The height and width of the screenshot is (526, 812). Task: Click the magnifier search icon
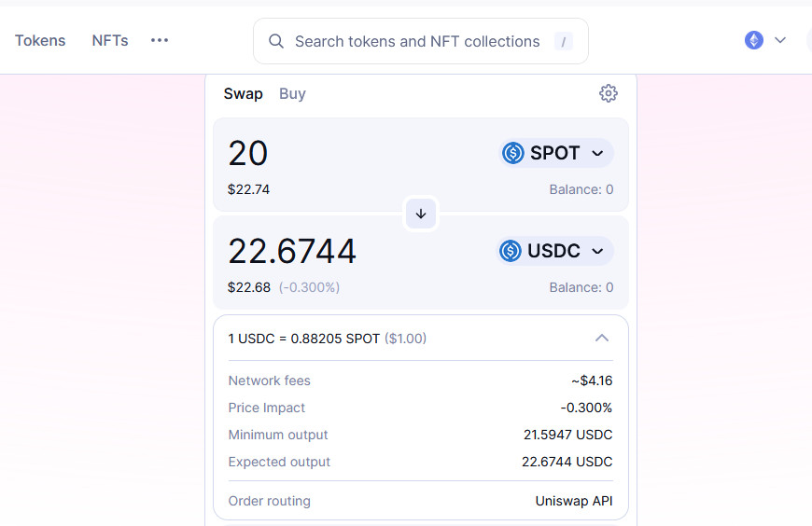coord(276,41)
